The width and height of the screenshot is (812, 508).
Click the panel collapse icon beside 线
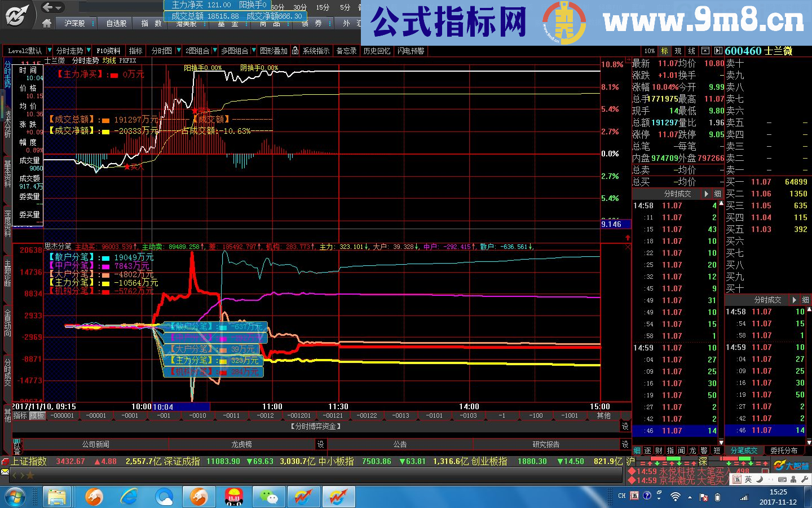click(x=707, y=51)
